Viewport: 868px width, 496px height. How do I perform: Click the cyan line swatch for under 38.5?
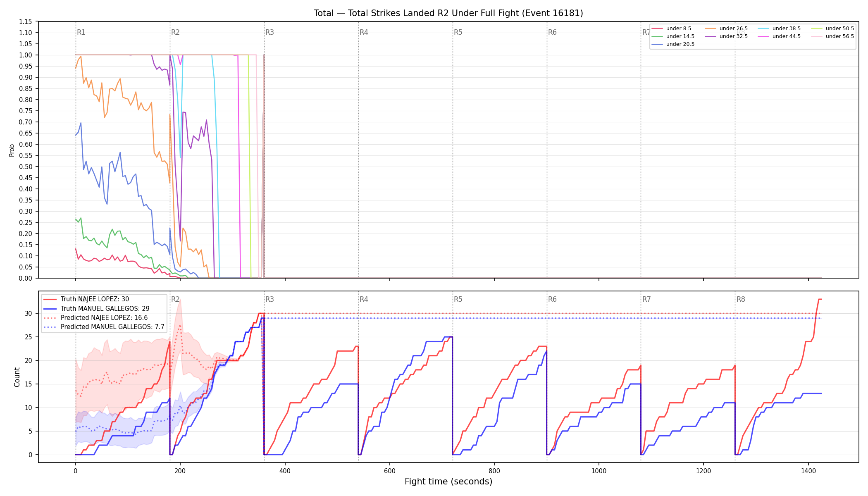[x=763, y=29]
